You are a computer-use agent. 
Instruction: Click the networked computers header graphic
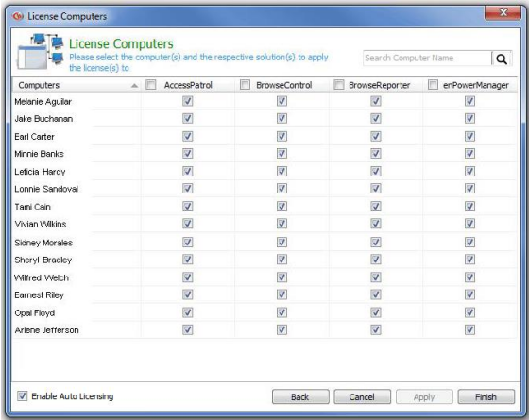(40, 51)
